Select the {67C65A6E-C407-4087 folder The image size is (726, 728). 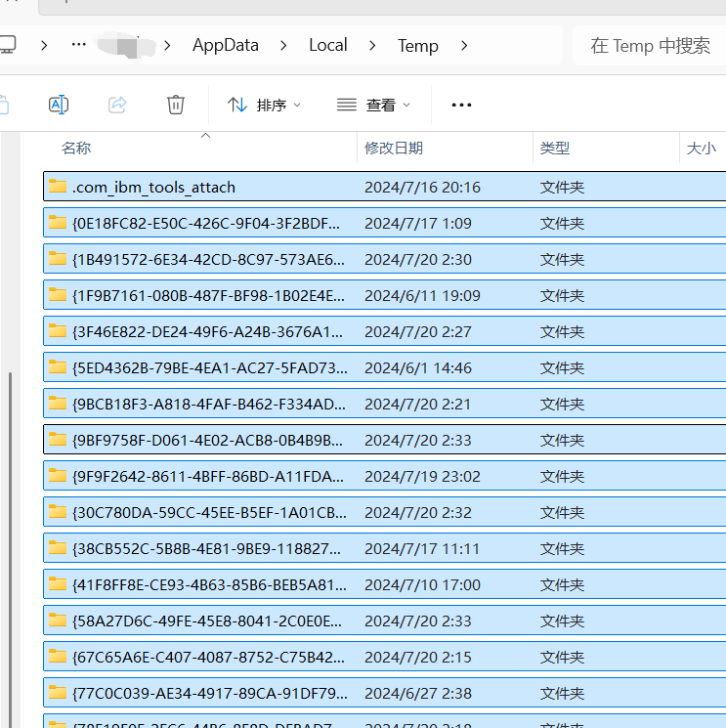(384, 657)
